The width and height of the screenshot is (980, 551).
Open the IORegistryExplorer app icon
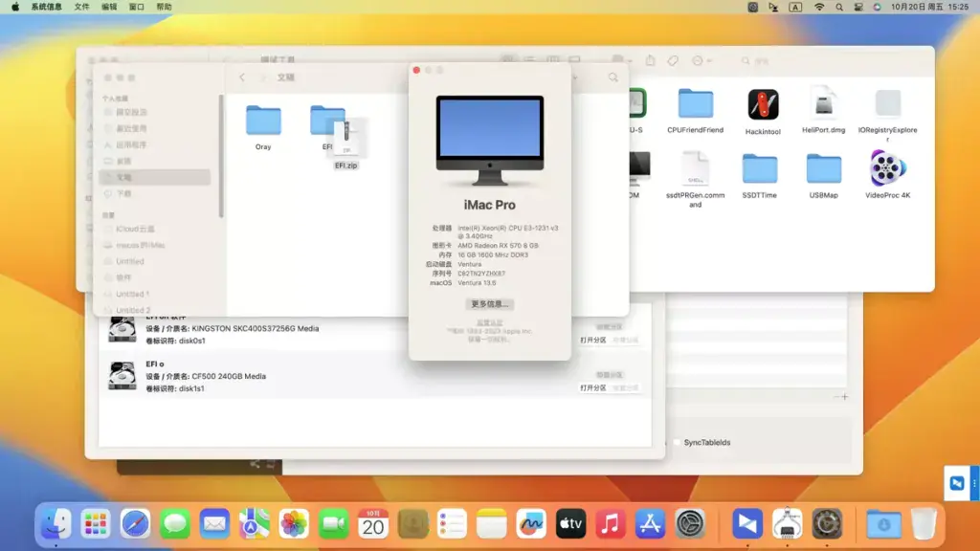pyautogui.click(x=887, y=103)
